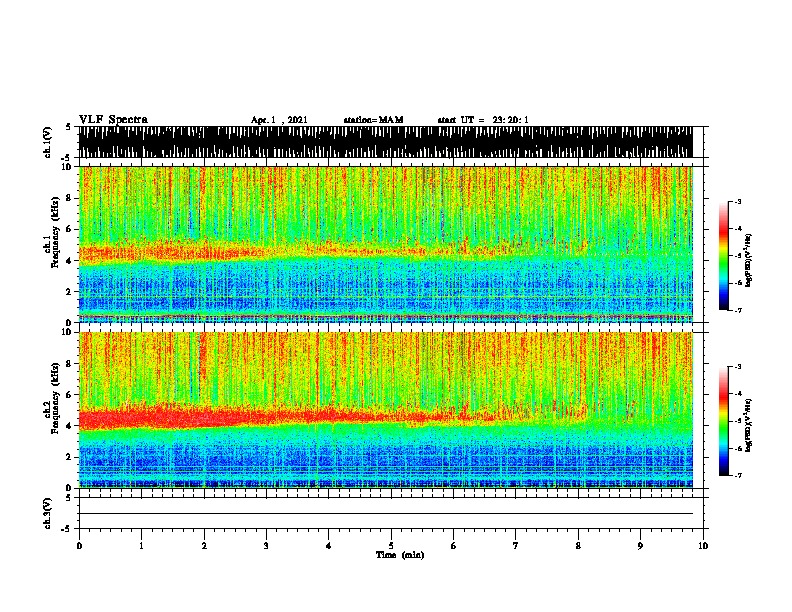
Task: Click the "8" tick on the time axis
Action: click(578, 546)
